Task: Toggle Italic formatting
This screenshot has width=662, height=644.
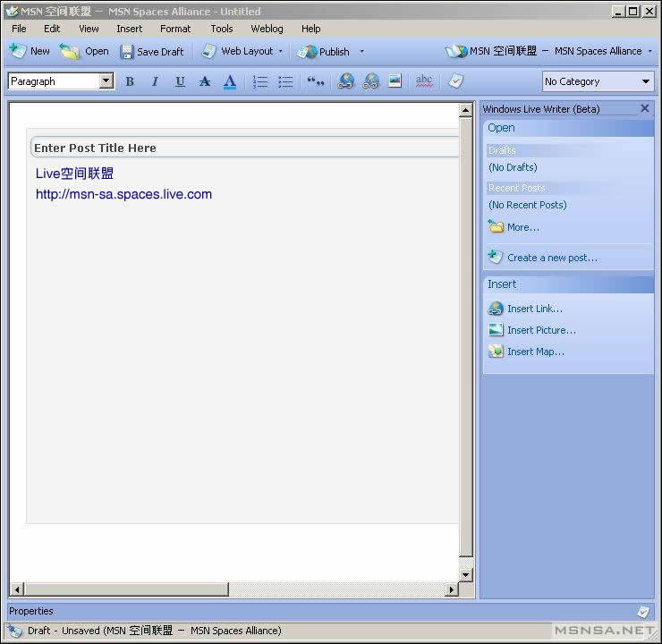Action: tap(155, 81)
